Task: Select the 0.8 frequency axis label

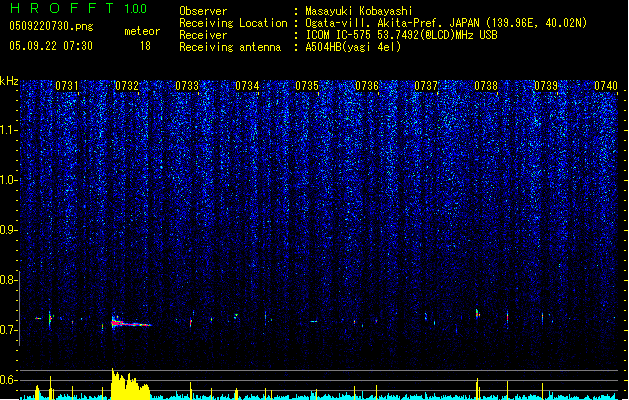Action: pyautogui.click(x=8, y=280)
